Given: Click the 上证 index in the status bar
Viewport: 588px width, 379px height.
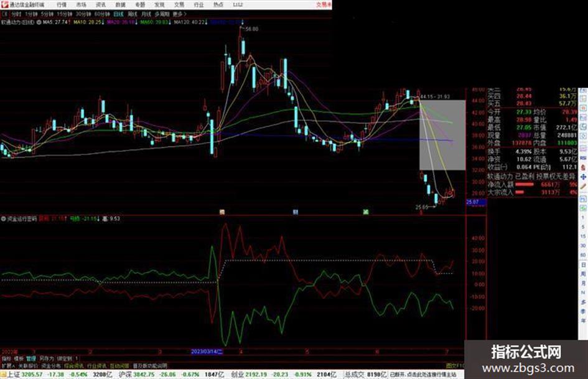Looking at the screenshot, I should [x=14, y=375].
